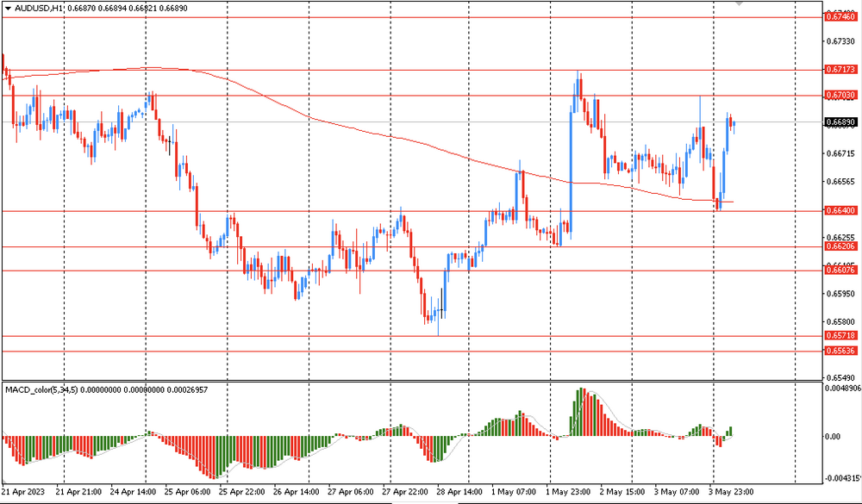Click the triangle beside the AUDUSD,H1 title
The width and height of the screenshot is (862, 504).
pos(8,9)
